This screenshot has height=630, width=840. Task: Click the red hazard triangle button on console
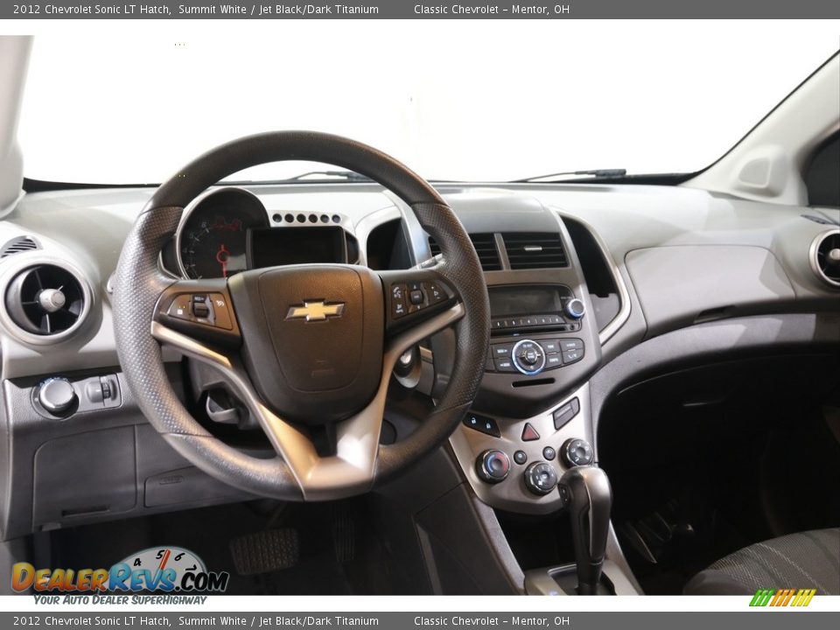point(530,432)
